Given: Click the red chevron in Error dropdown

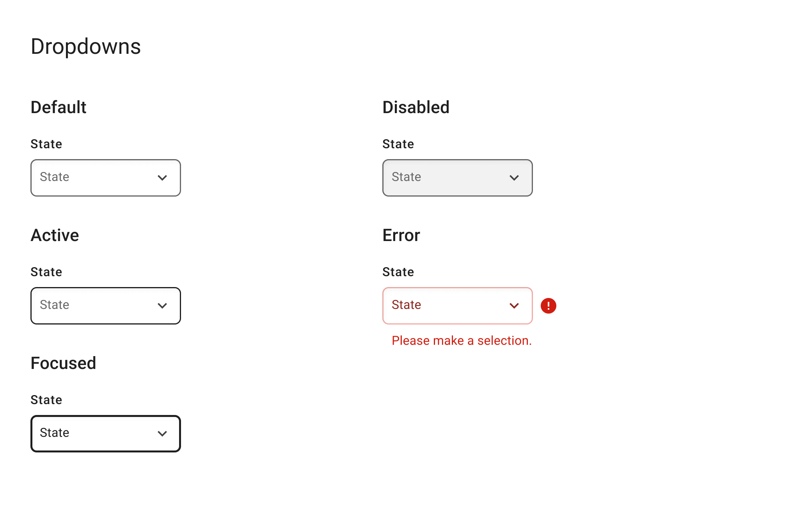Looking at the screenshot, I should pyautogui.click(x=514, y=306).
